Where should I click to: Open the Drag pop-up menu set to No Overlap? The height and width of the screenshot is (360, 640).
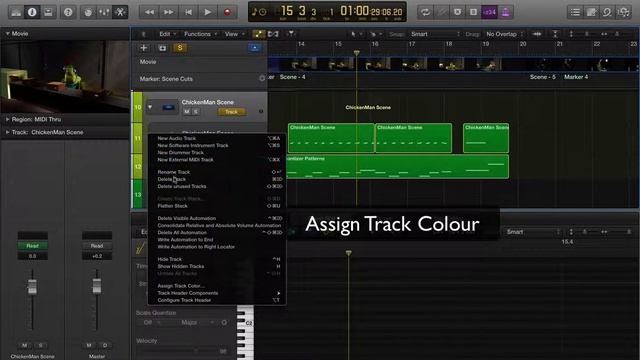click(x=504, y=34)
